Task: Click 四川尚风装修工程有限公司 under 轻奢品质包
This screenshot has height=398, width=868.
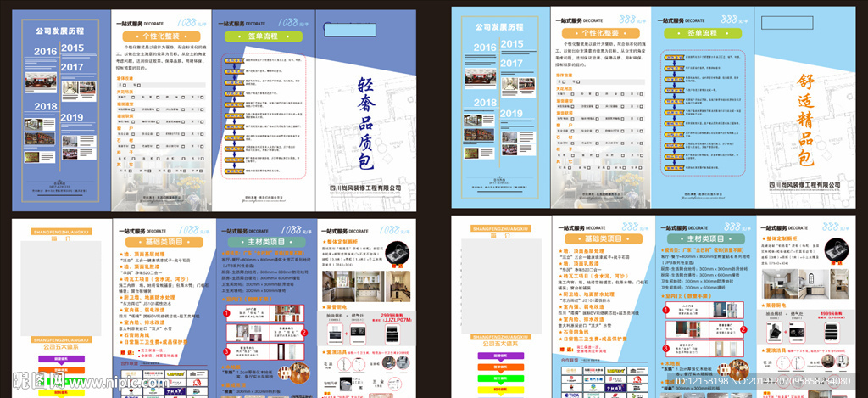Action: (364, 188)
